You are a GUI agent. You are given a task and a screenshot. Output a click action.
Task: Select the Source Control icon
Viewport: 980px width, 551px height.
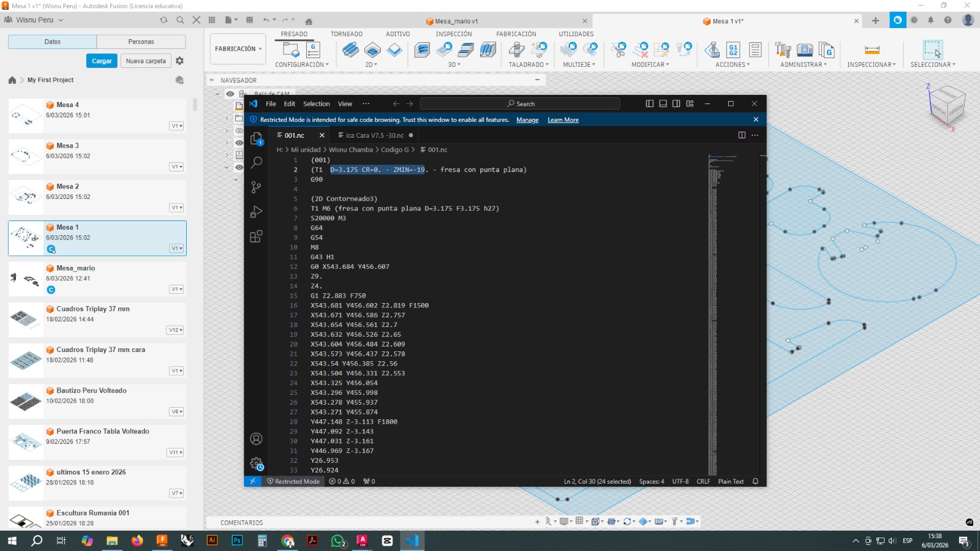256,187
